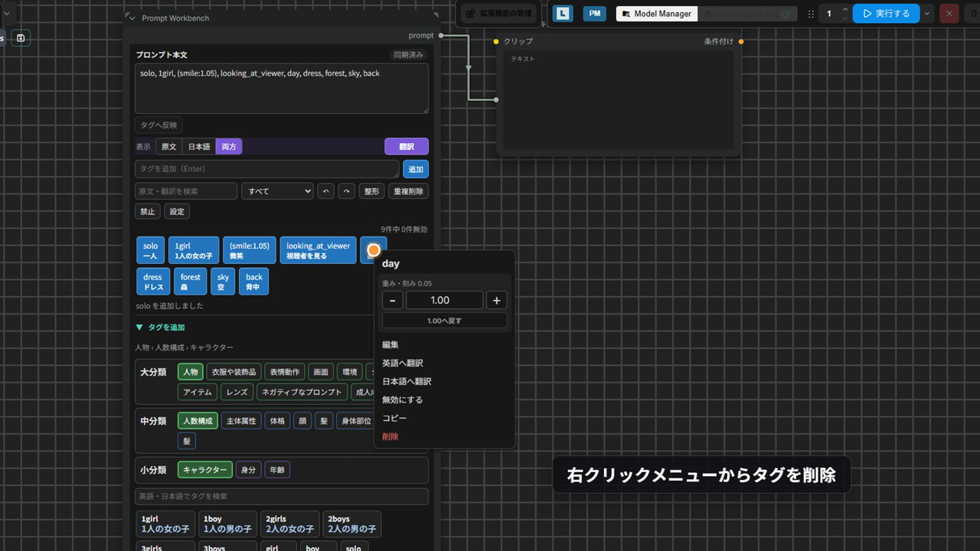Select the looking_at_viewer tag chip

[318, 250]
